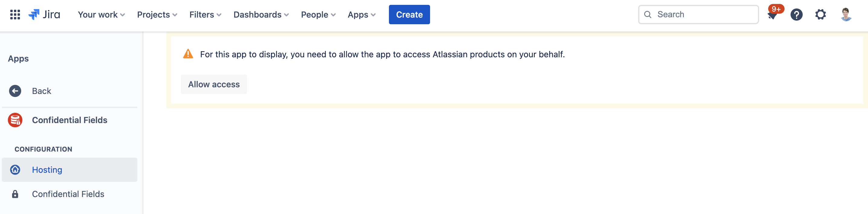The height and width of the screenshot is (214, 868).
Task: Click the Back arrow icon
Action: (15, 91)
